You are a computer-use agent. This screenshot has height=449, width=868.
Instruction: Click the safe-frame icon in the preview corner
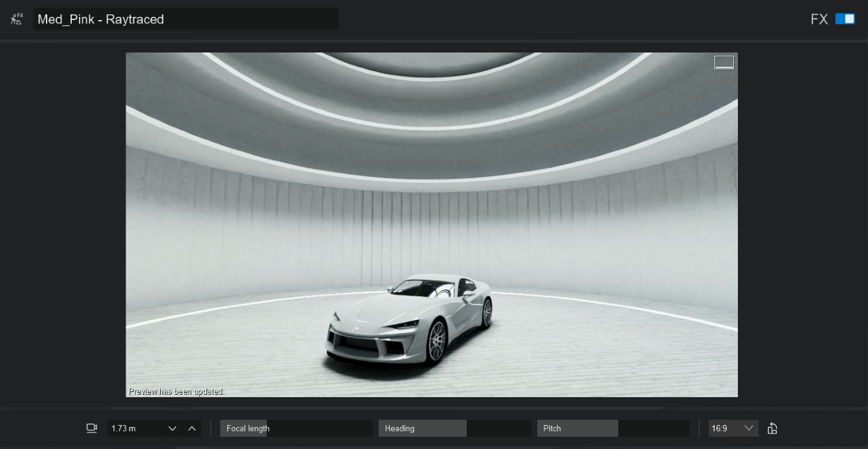[x=724, y=62]
